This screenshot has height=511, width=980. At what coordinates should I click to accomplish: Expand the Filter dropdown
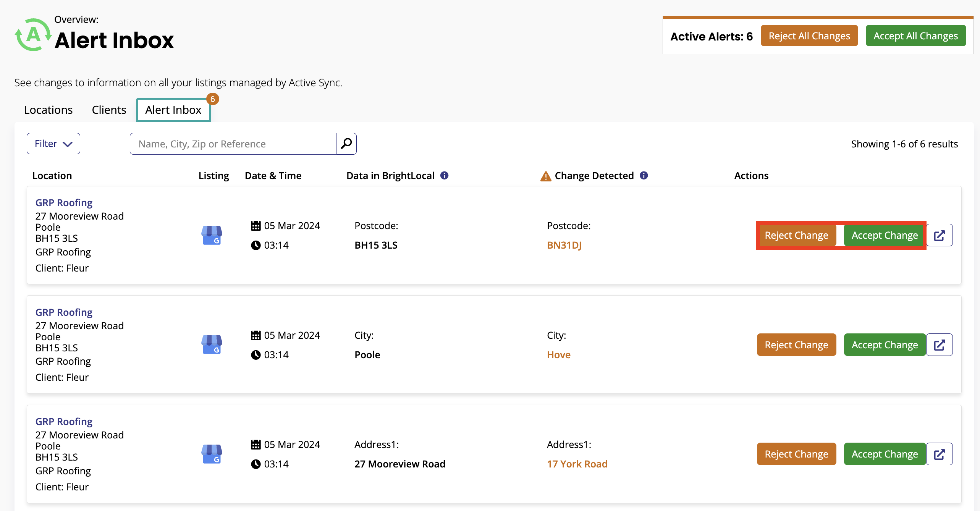tap(53, 144)
